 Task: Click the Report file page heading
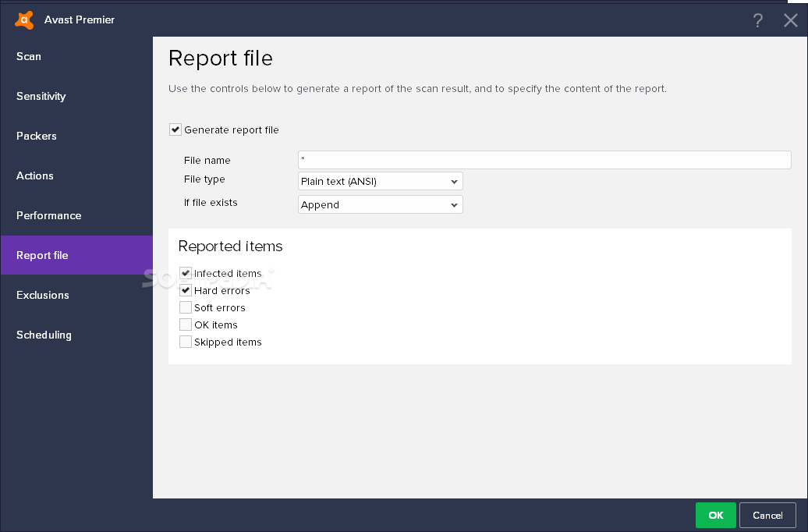click(x=221, y=59)
